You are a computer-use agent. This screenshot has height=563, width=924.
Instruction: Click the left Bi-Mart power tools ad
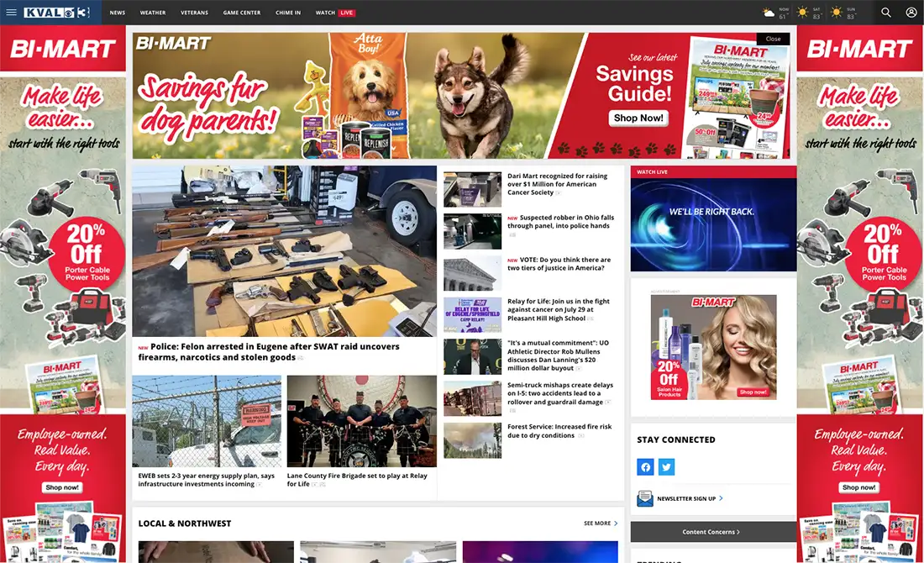click(x=62, y=293)
